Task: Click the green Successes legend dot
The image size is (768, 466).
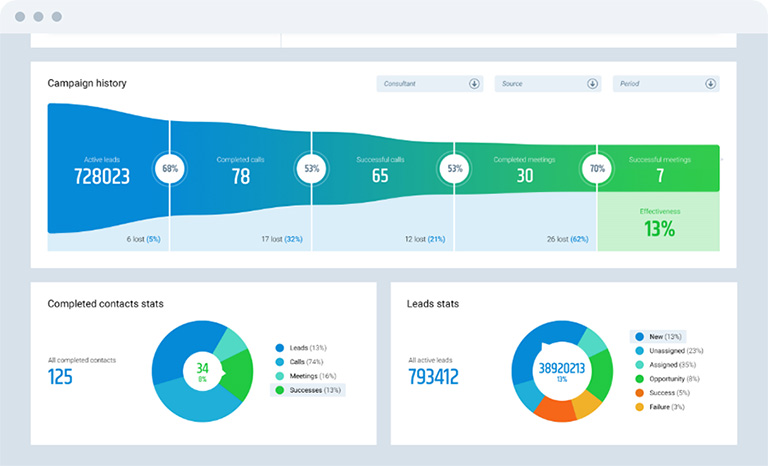Action: 279,390
